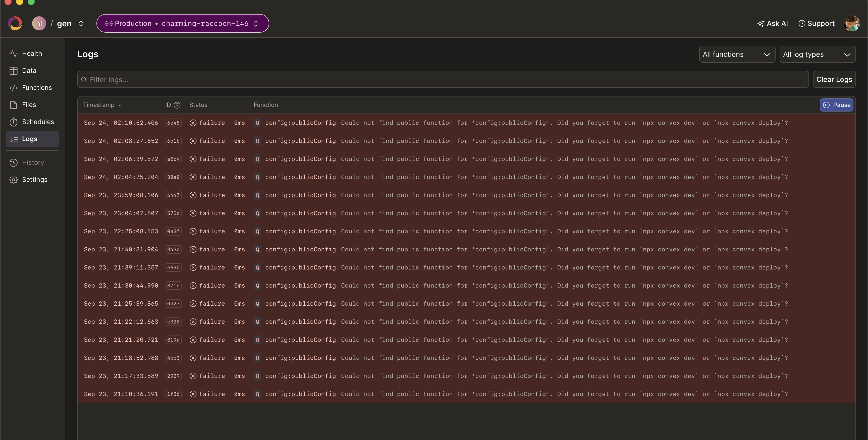Click the request ID badge 6e48

coord(173,123)
